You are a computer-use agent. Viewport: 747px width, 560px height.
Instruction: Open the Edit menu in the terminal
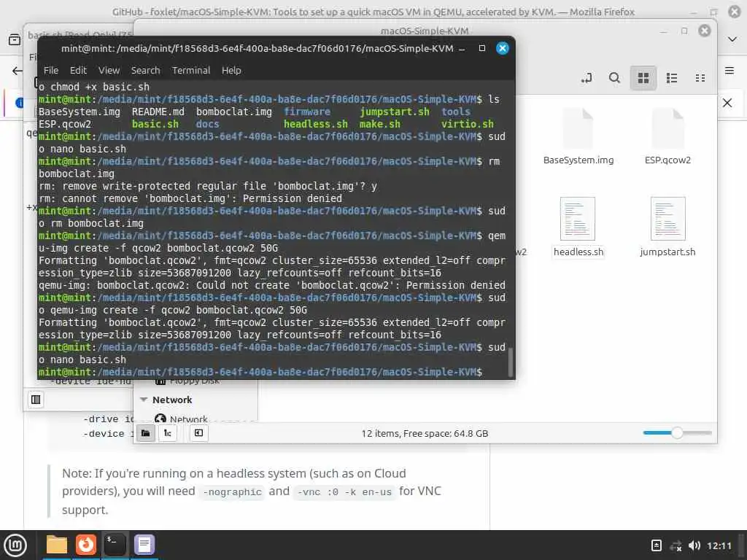click(78, 71)
